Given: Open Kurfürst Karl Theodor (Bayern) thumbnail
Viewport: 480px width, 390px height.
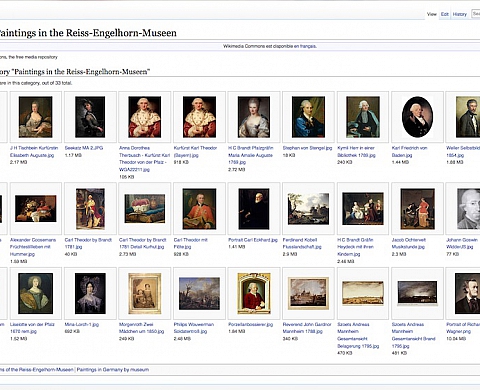Looking at the screenshot, I should tap(199, 117).
